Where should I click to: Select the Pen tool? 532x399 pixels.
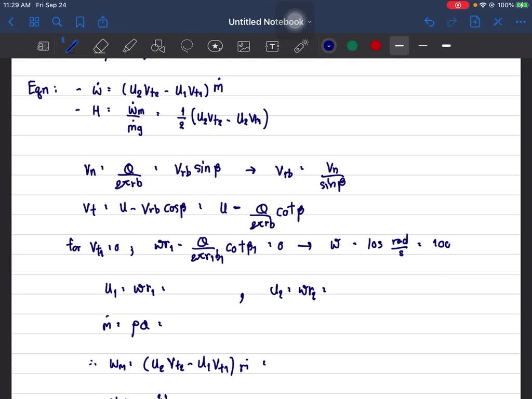pos(72,46)
